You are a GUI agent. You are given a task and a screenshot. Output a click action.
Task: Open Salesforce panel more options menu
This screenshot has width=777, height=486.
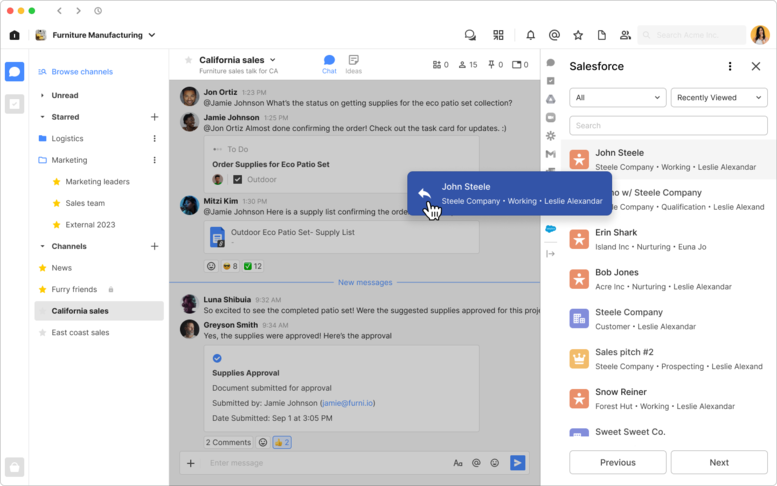(730, 66)
